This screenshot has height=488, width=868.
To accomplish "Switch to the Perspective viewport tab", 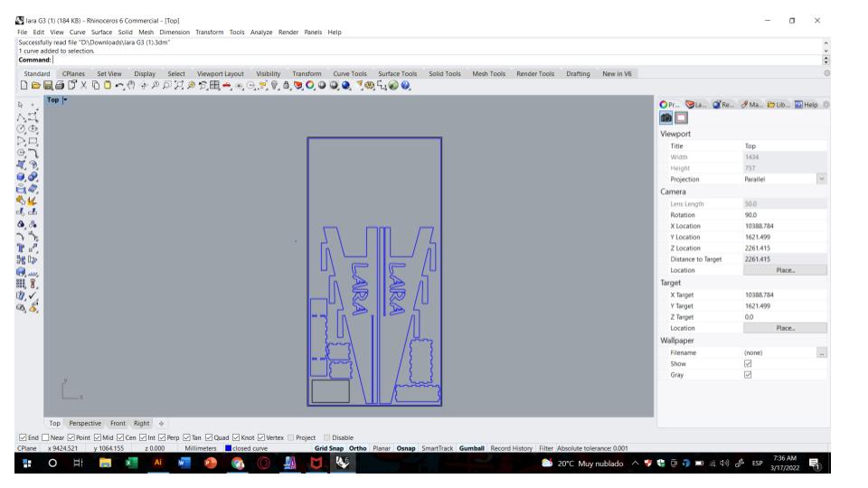I will [x=85, y=423].
